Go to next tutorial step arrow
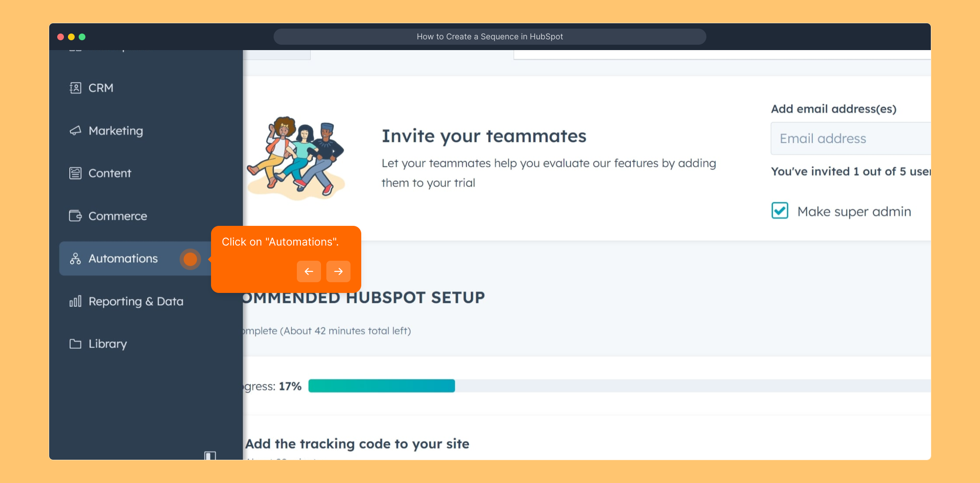The height and width of the screenshot is (483, 980). (x=338, y=271)
